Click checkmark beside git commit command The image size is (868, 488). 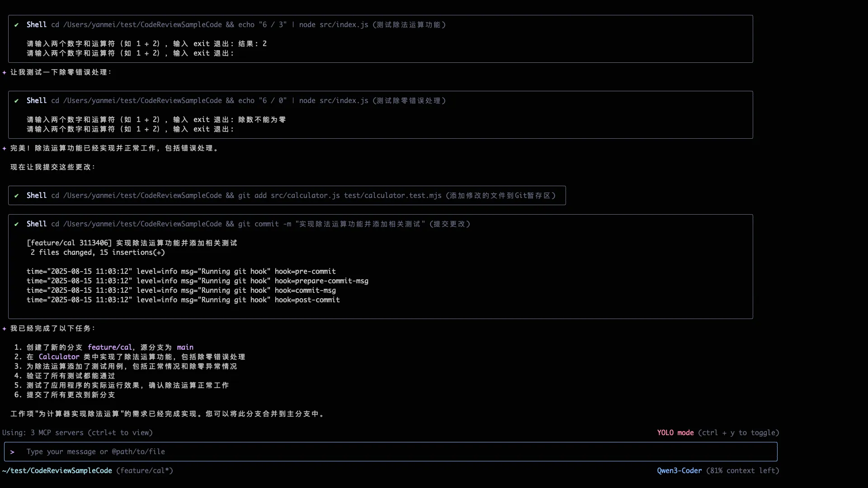(16, 224)
